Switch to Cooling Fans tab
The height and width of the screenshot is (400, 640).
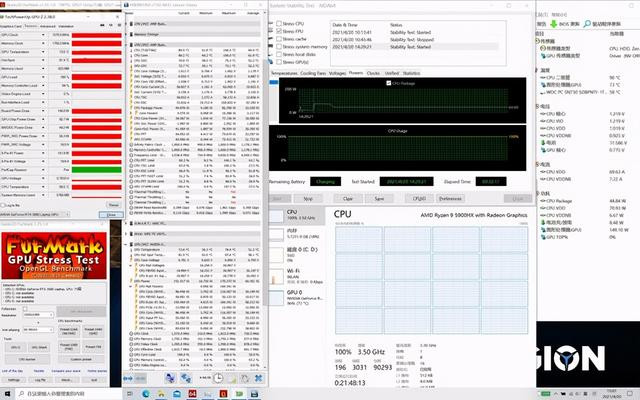(313, 73)
